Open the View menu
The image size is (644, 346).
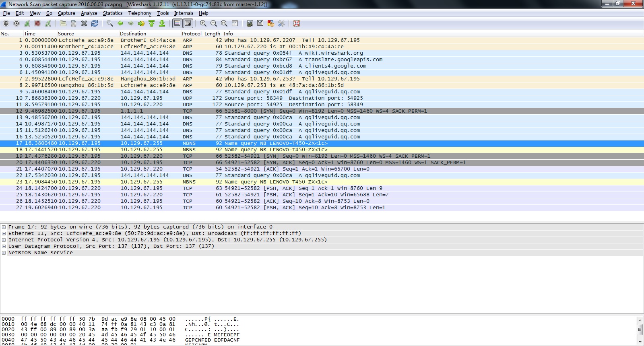pyautogui.click(x=35, y=13)
